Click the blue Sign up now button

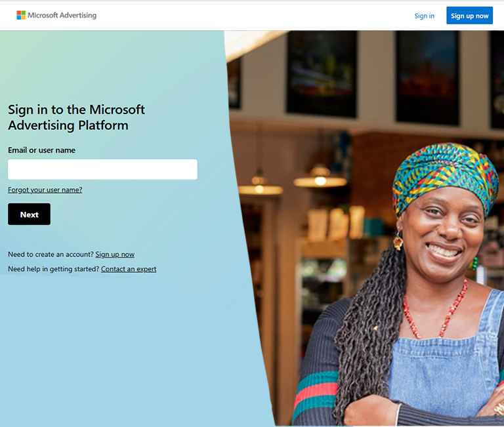pyautogui.click(x=469, y=16)
